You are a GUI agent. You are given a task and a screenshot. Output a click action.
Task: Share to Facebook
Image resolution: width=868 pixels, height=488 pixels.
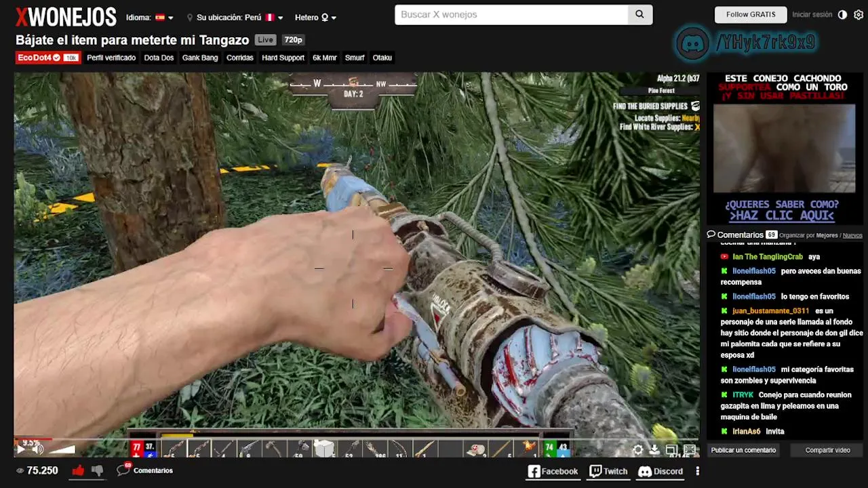553,471
